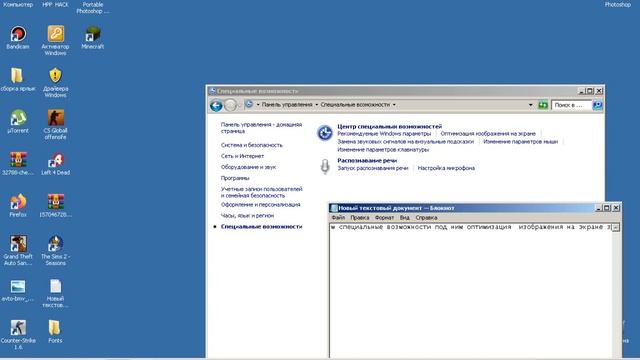This screenshot has height=360, width=640.
Task: Expand the root breadcrumb arrow before Панель управления
Action: (x=258, y=105)
